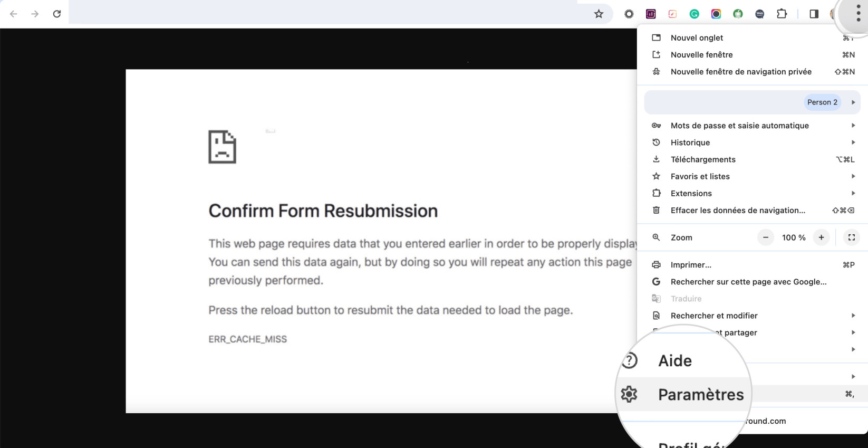Viewport: 868px width, 448px height.
Task: Open Favoris et listes submenu
Action: [753, 176]
